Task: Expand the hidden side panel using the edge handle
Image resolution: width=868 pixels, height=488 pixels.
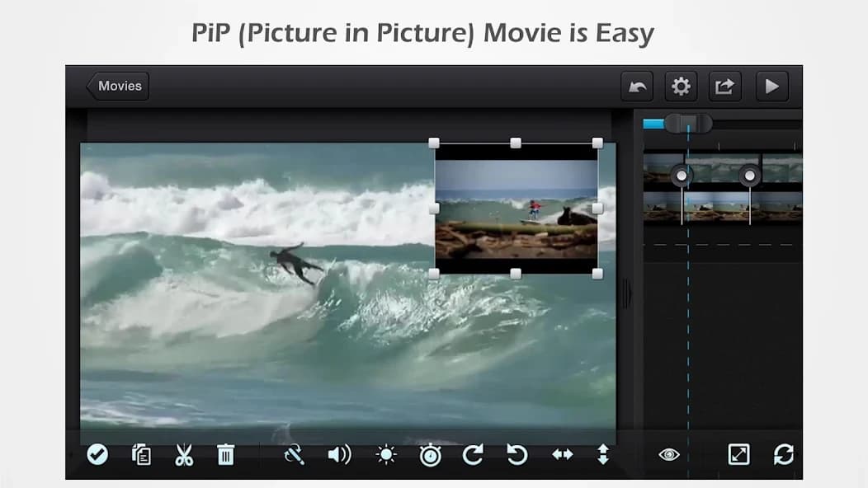Action: [x=625, y=293]
